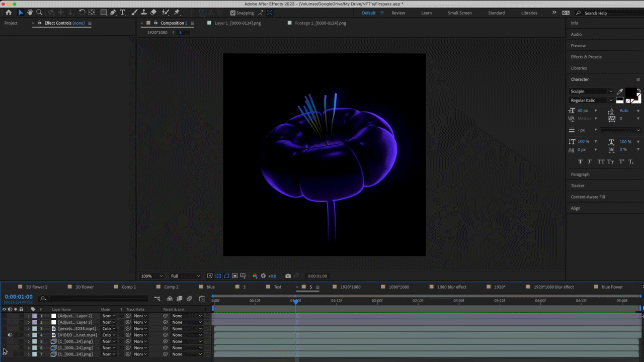Select the Horizontal Type tool

pyautogui.click(x=122, y=13)
